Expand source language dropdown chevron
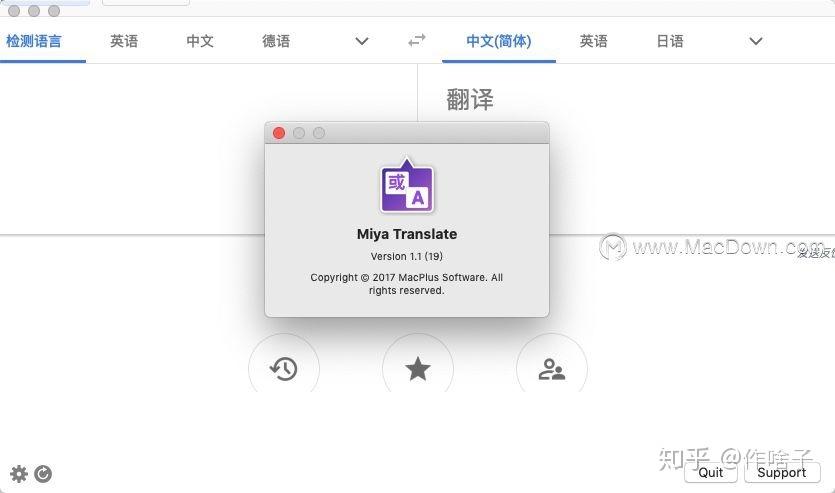Screen dimensions: 835x493 362,41
